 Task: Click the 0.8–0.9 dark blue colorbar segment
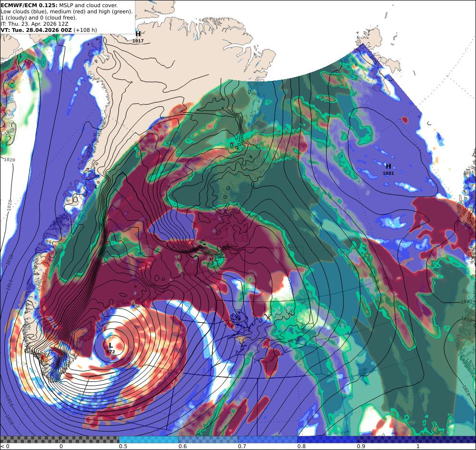(x=327, y=440)
